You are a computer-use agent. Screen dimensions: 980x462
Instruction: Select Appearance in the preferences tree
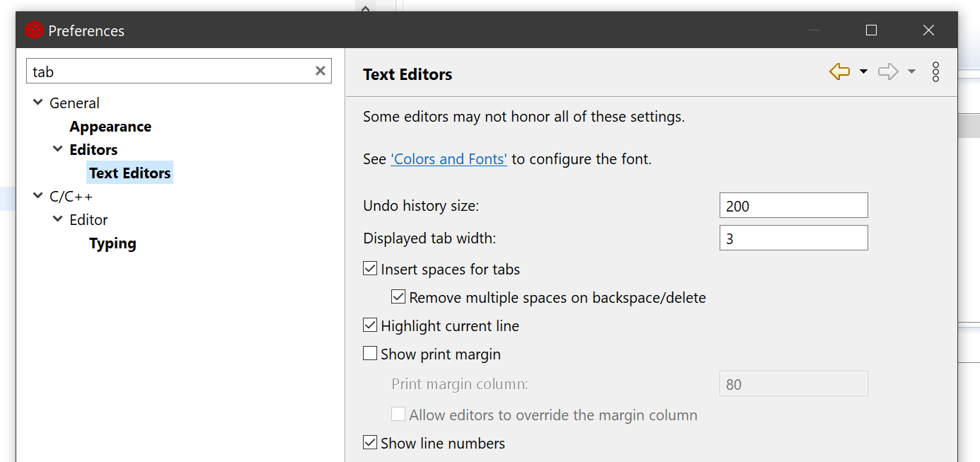(110, 126)
